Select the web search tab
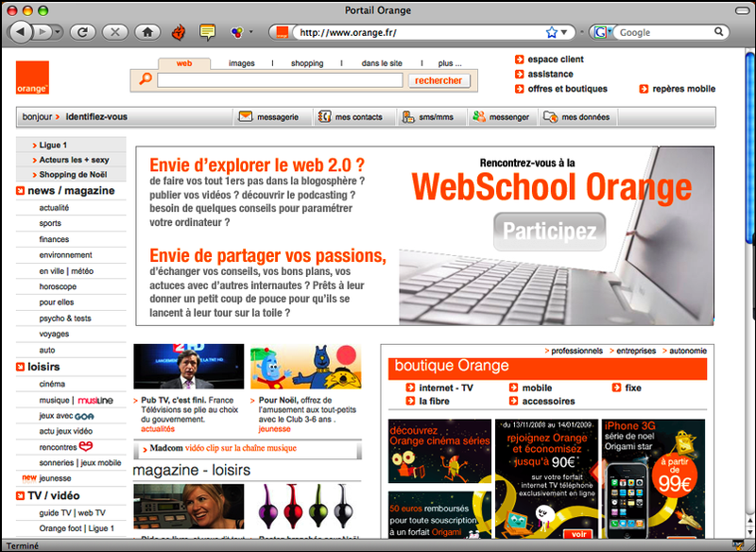Viewport: 756px width, 552px height. [x=184, y=63]
